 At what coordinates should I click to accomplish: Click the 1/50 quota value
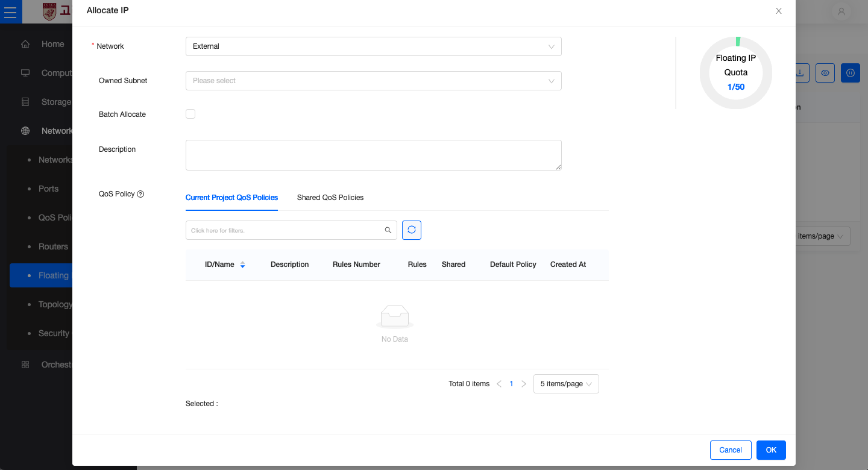pyautogui.click(x=736, y=87)
